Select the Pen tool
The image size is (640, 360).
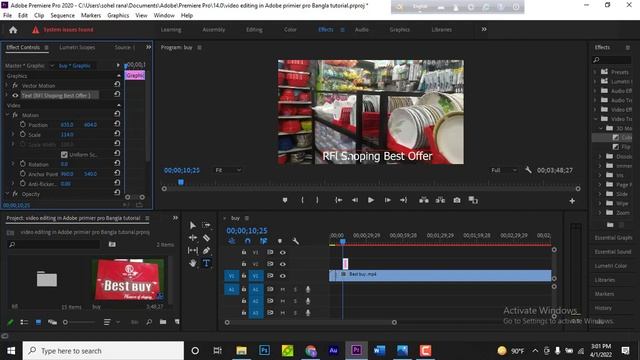coord(206,250)
